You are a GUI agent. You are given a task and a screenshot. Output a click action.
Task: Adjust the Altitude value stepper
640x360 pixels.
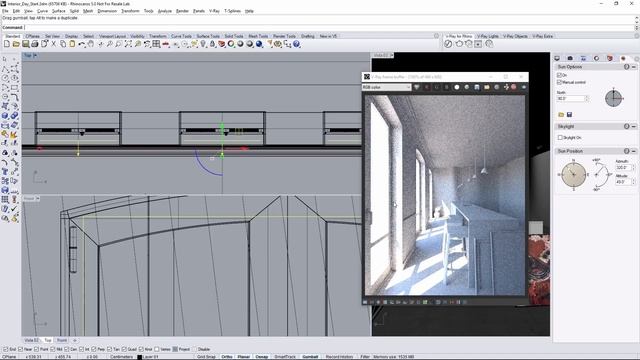pos(633,182)
